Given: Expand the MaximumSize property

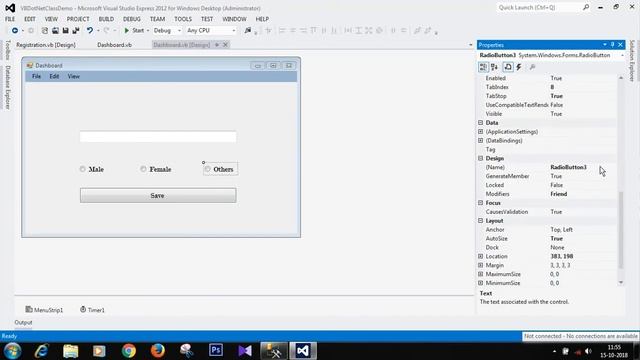Looking at the screenshot, I should [x=480, y=274].
